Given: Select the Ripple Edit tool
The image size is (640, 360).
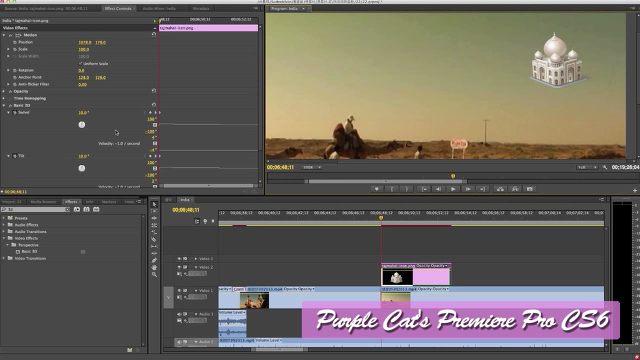Looking at the screenshot, I should [x=154, y=218].
